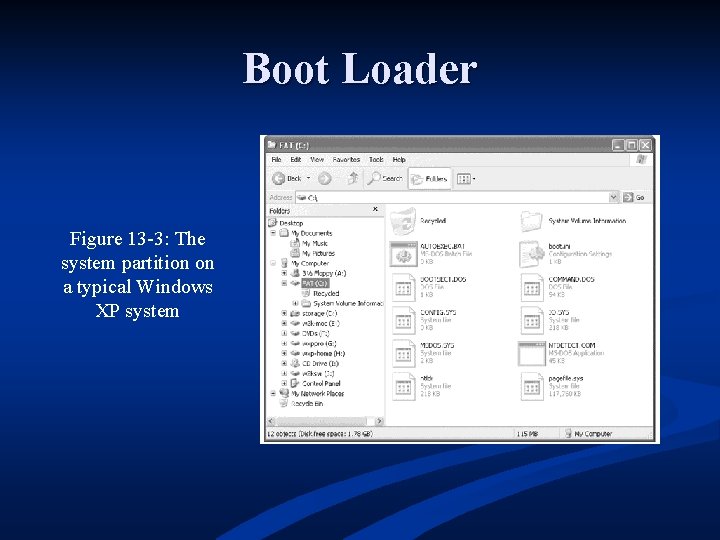
Task: Go up one folder level
Action: (x=353, y=178)
